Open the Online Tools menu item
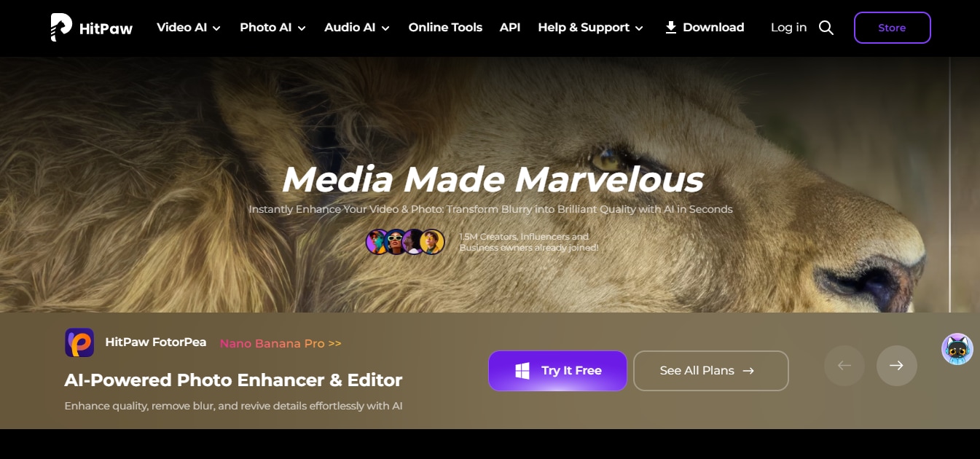980x459 pixels. 445,28
